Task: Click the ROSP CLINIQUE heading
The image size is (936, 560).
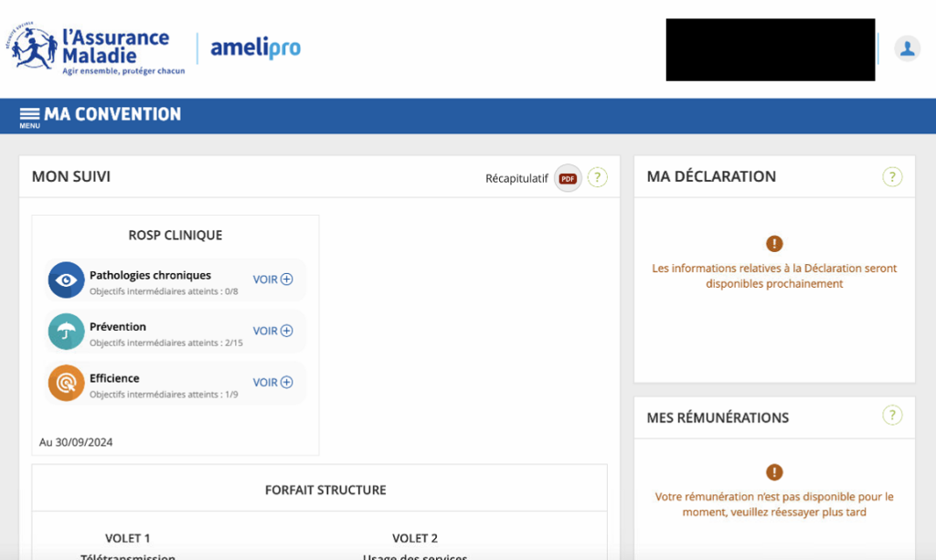Action: [x=175, y=235]
